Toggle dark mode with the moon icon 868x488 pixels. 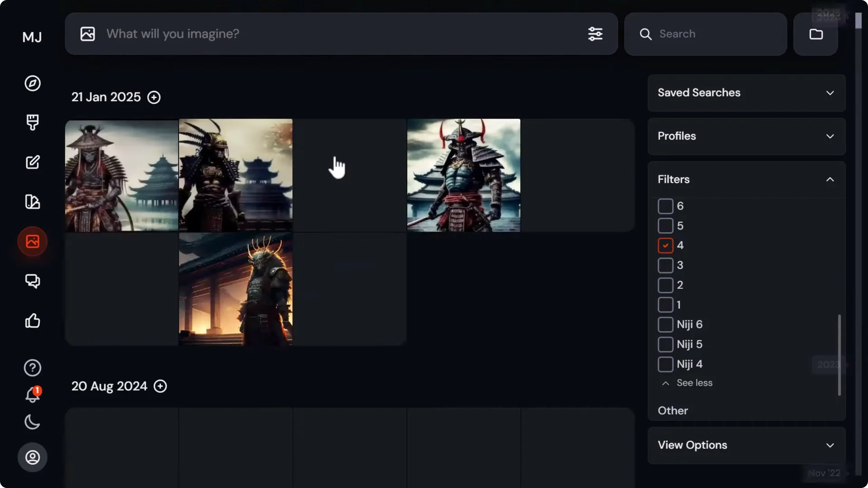[32, 422]
